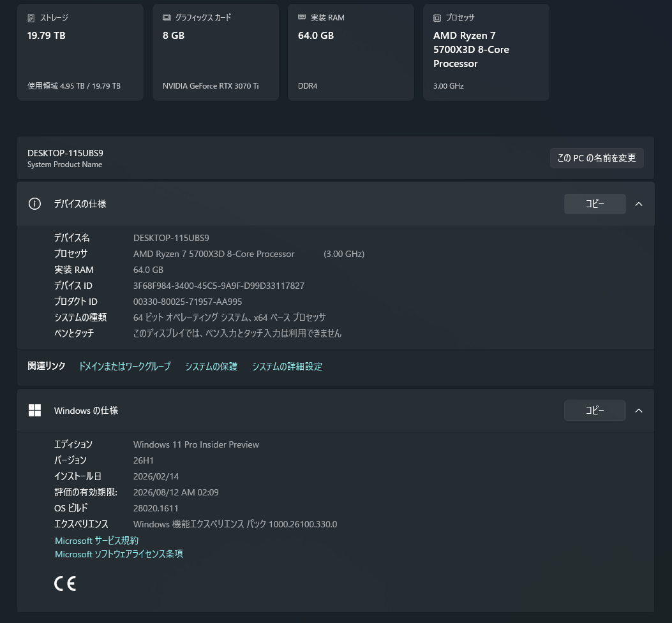Open Microsoft サービス規約 link
The height and width of the screenshot is (623, 672).
point(97,541)
